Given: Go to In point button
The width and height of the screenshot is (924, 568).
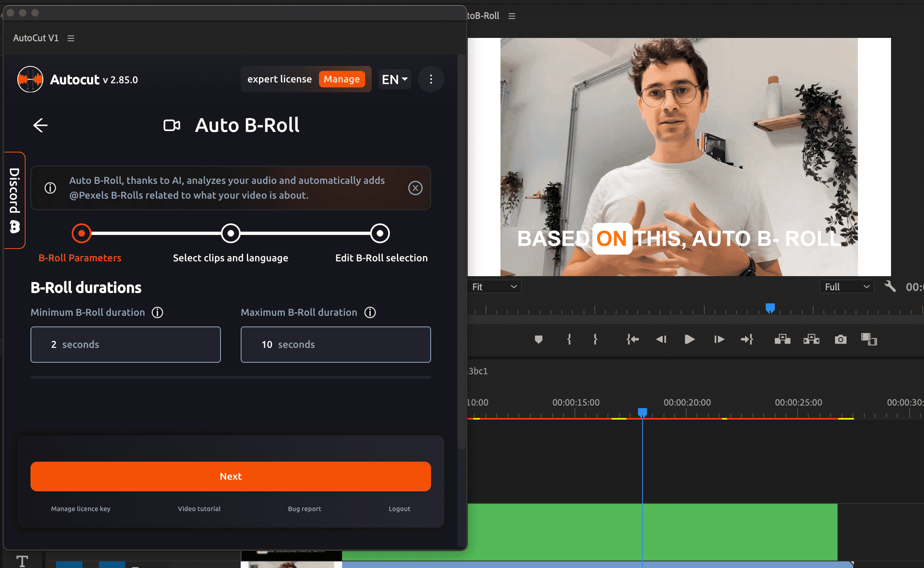Looking at the screenshot, I should (x=633, y=339).
